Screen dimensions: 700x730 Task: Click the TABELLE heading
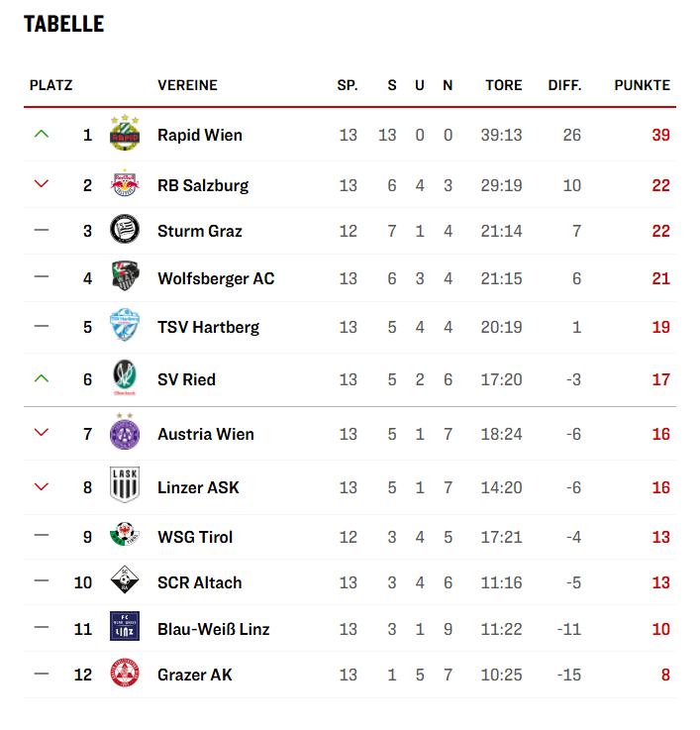click(63, 24)
